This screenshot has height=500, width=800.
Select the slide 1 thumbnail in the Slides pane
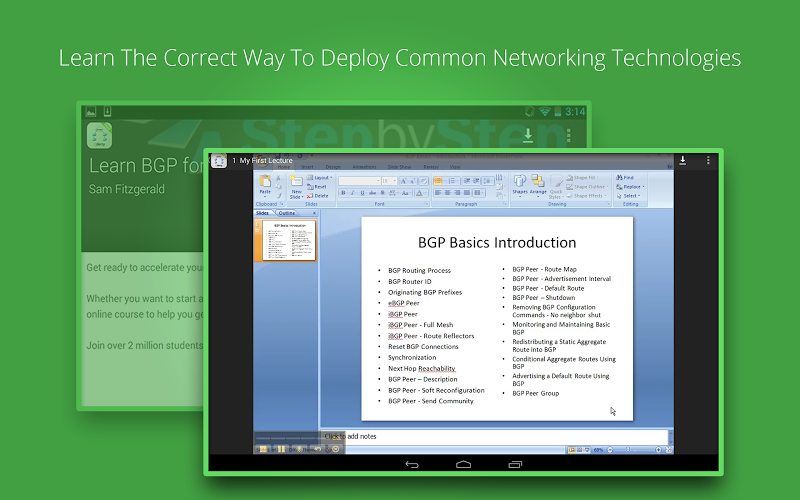(x=290, y=240)
